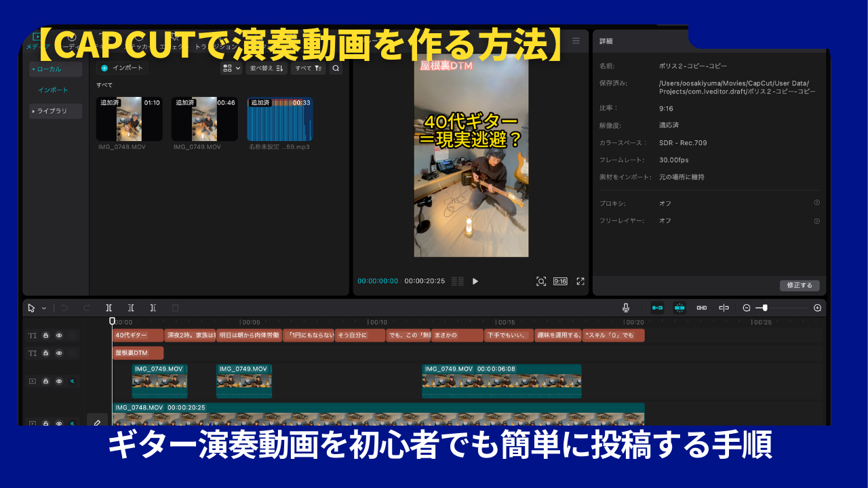The image size is (868, 488).
Task: Click the zoom-out minus icon on timeline
Action: pyautogui.click(x=747, y=308)
